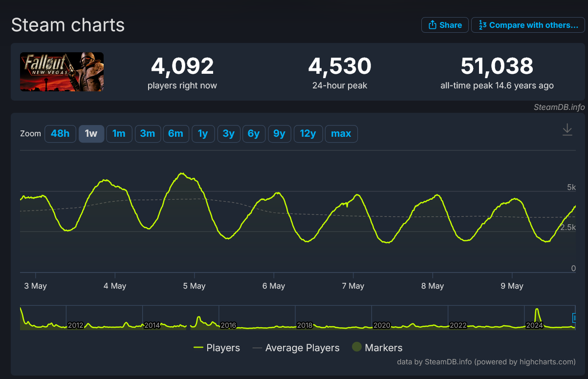Switch to 6y zoom range
The width and height of the screenshot is (588, 379).
(x=254, y=133)
